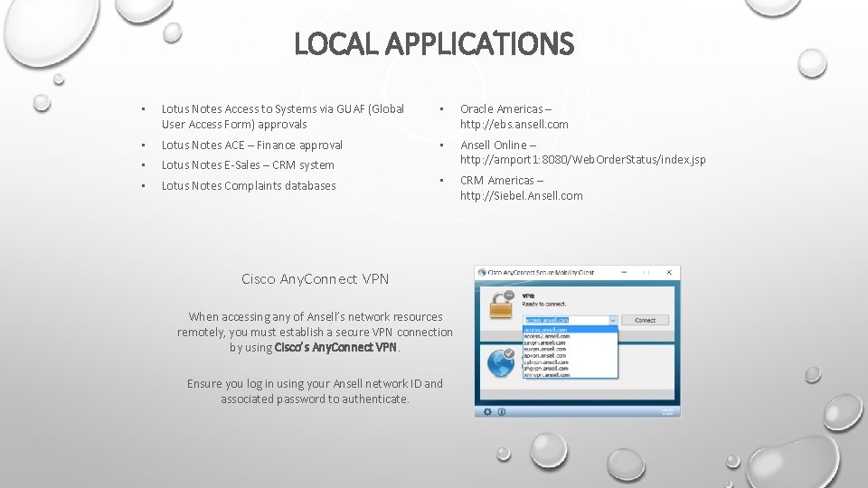Click "Oracle Americas –" bullet text
The width and height of the screenshot is (868, 488).
(x=505, y=109)
